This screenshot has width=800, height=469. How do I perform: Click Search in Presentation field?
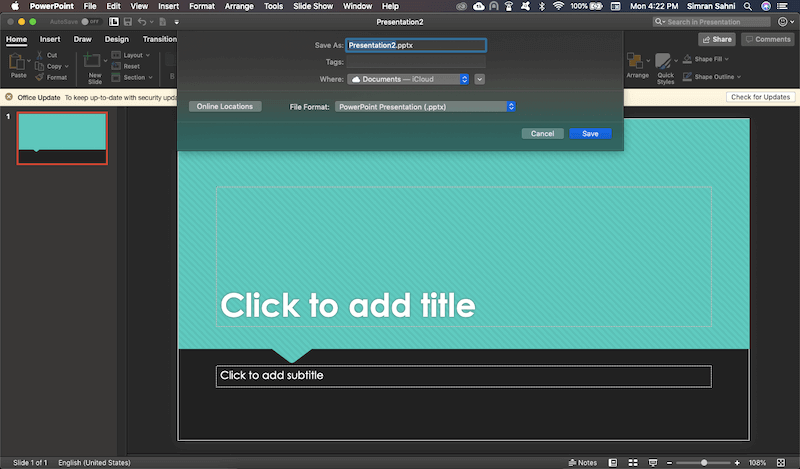[x=711, y=22]
